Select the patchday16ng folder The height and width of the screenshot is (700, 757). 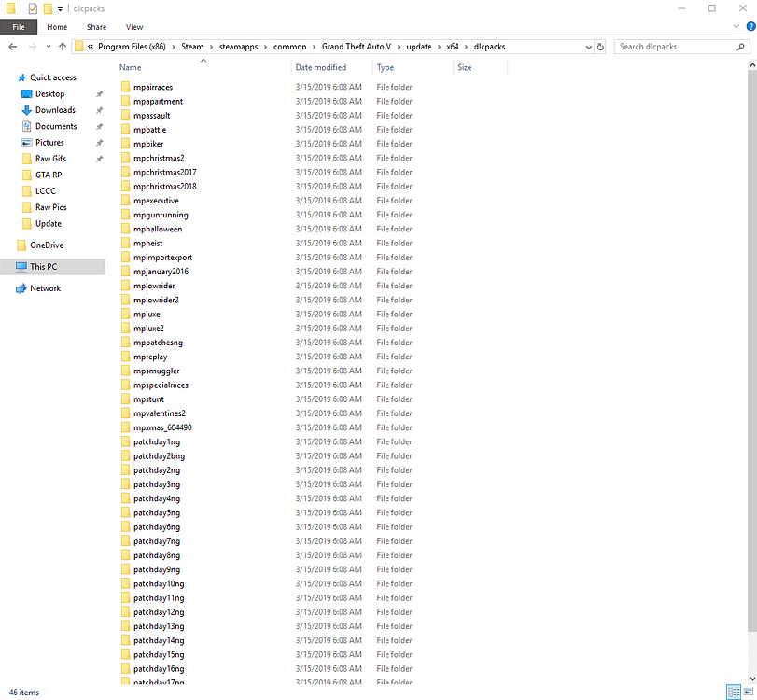159,669
